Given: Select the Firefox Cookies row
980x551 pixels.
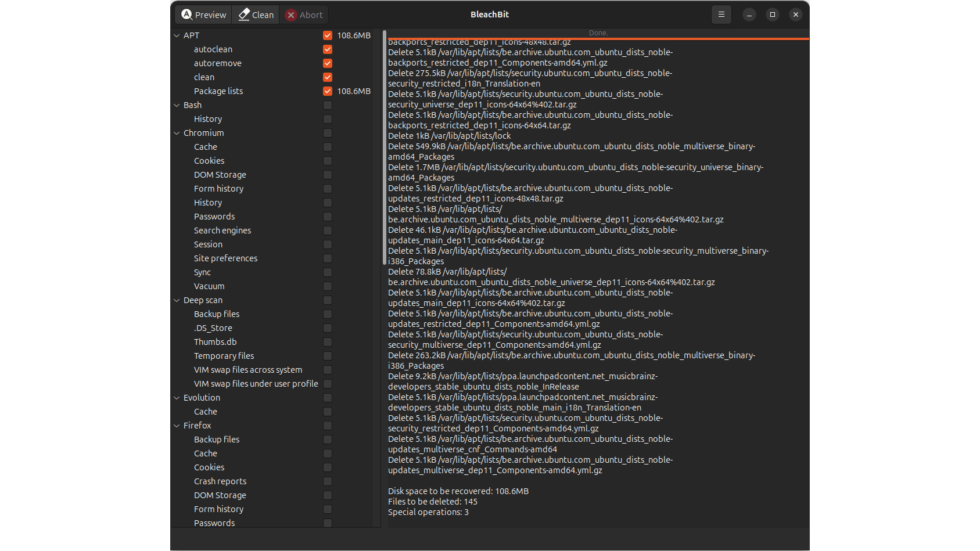Looking at the screenshot, I should click(x=209, y=467).
